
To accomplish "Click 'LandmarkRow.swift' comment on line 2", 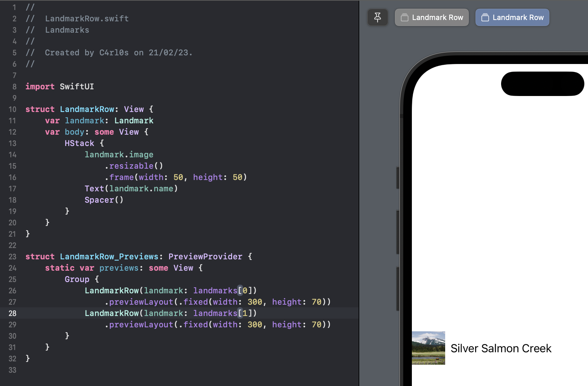I will pyautogui.click(x=87, y=19).
